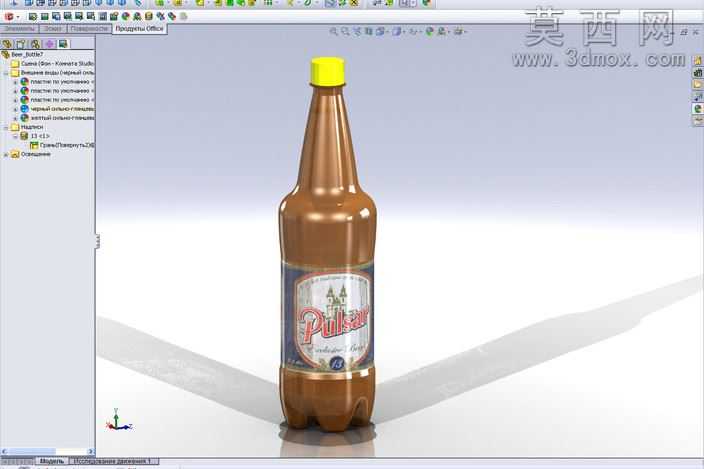Image resolution: width=704 pixels, height=469 pixels.
Task: Open the purple DimXpert manager tab icon
Action: point(49,44)
